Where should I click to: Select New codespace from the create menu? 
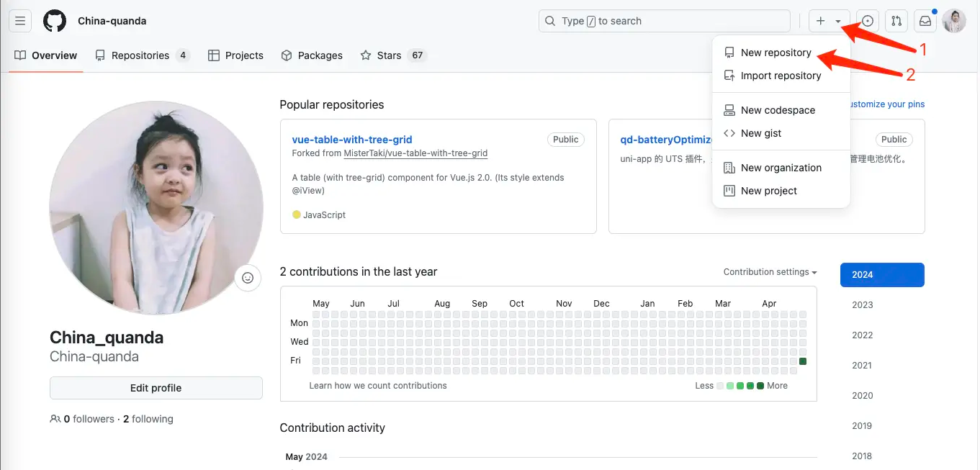pos(778,109)
